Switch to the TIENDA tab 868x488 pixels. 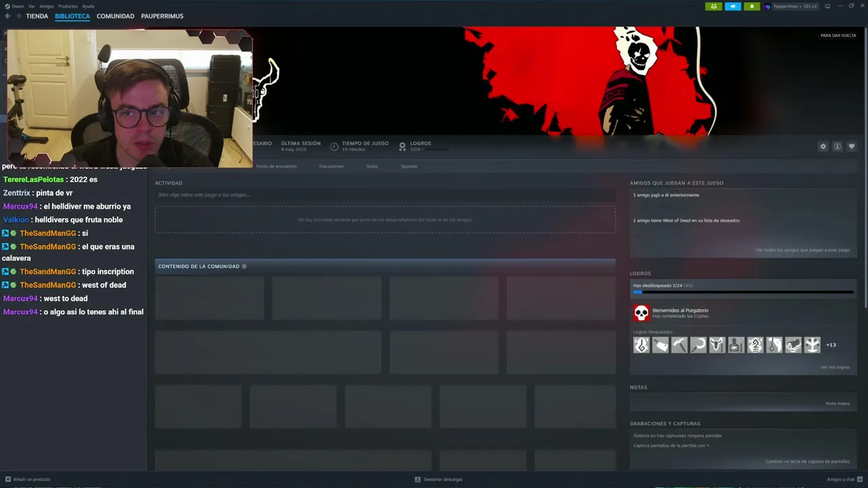pyautogui.click(x=37, y=16)
